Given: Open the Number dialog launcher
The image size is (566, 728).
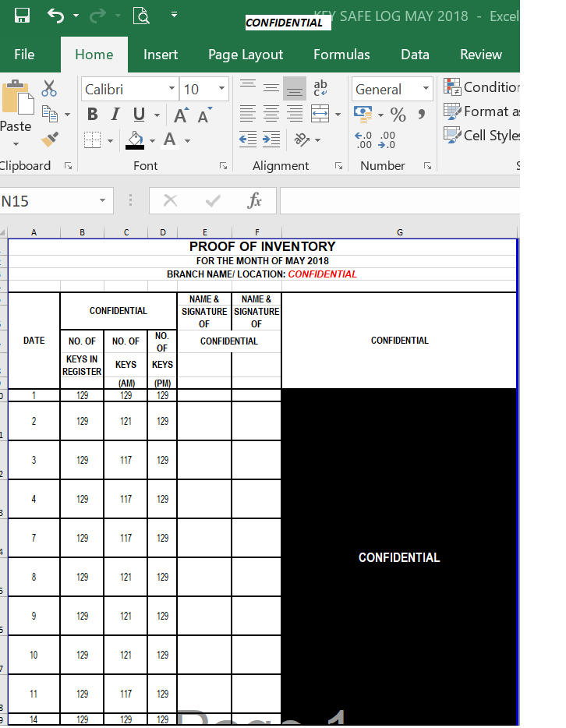Looking at the screenshot, I should (428, 166).
